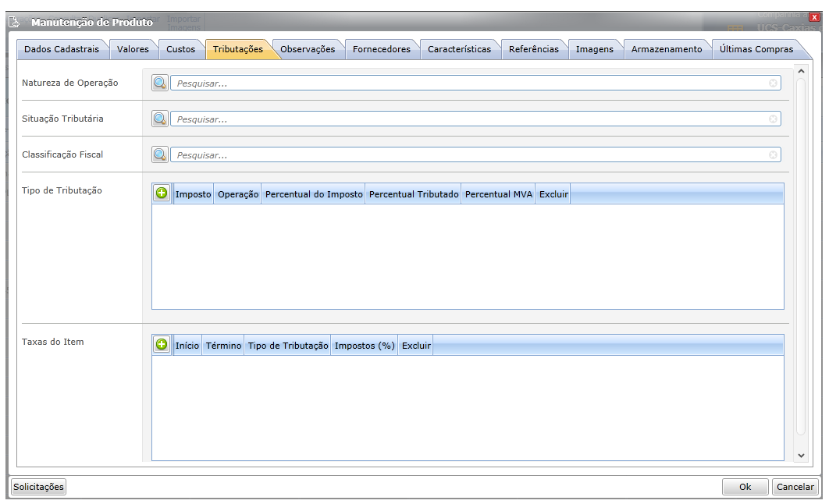
Task: Click the document icon in title bar
Action: coord(14,22)
